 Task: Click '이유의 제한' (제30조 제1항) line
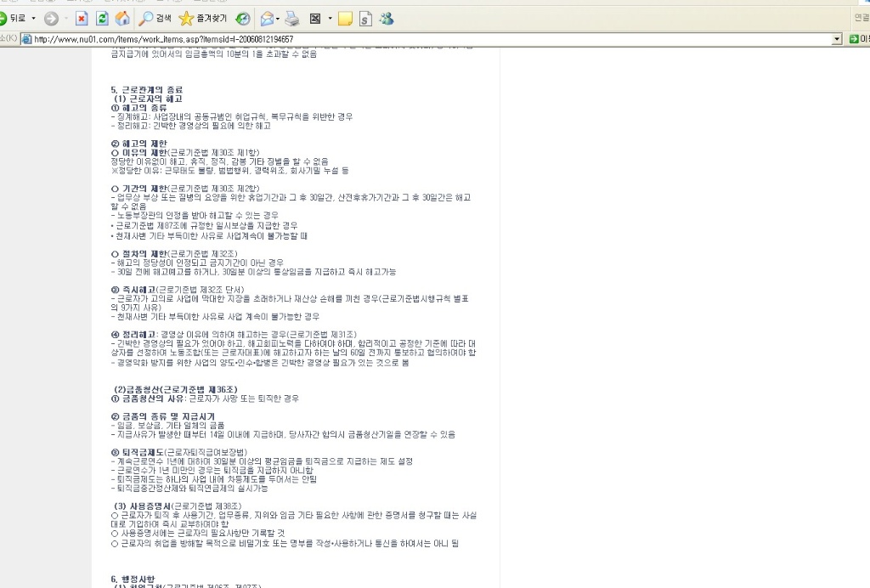(184, 153)
